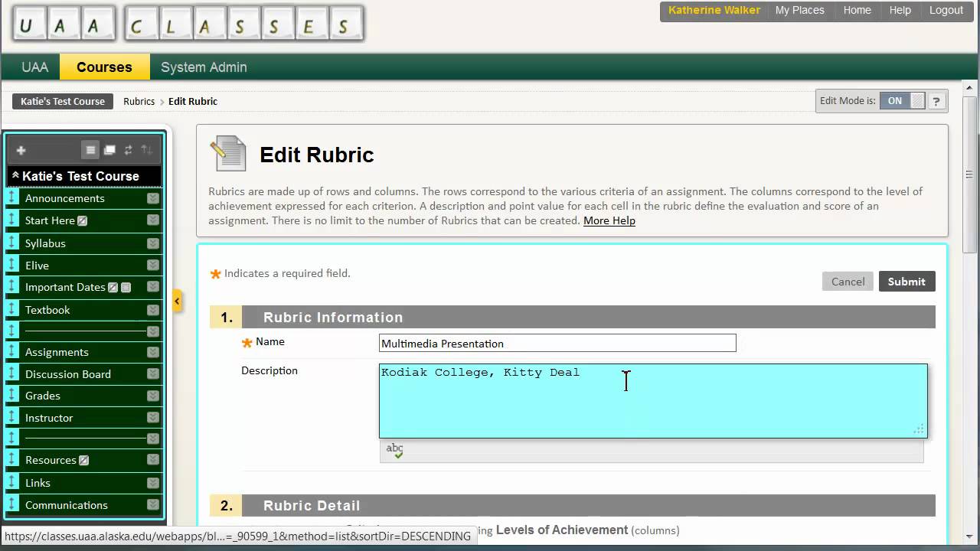Open the More Help link
The width and height of the screenshot is (980, 551).
[609, 220]
